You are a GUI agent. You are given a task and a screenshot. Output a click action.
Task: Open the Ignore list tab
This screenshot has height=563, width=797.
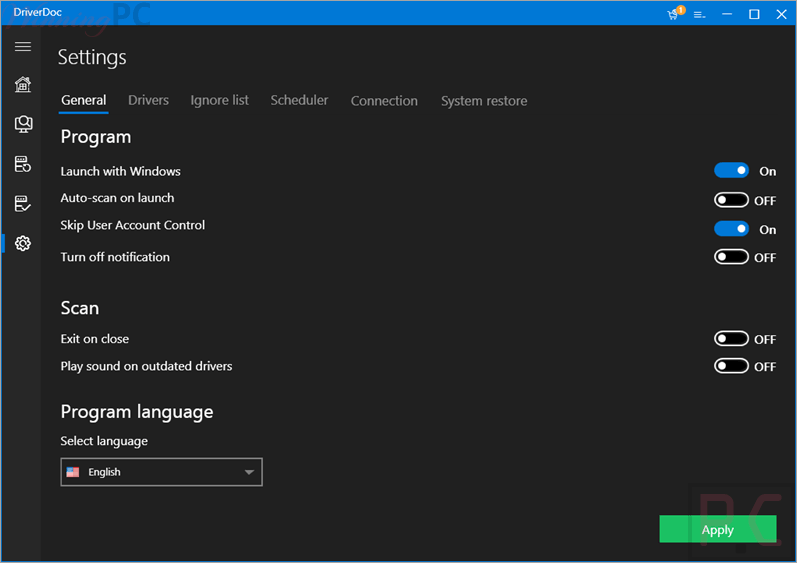tap(220, 100)
